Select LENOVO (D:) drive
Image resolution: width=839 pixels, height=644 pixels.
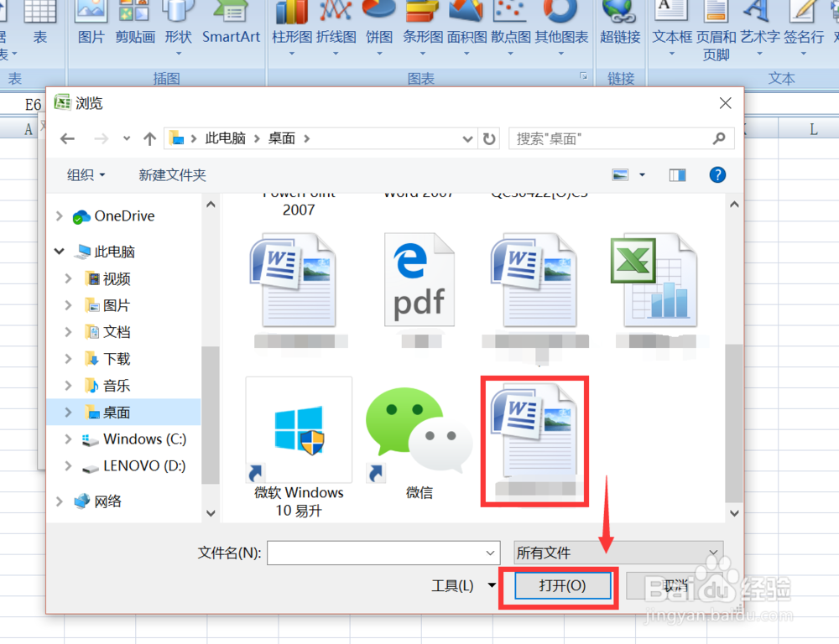click(x=133, y=466)
